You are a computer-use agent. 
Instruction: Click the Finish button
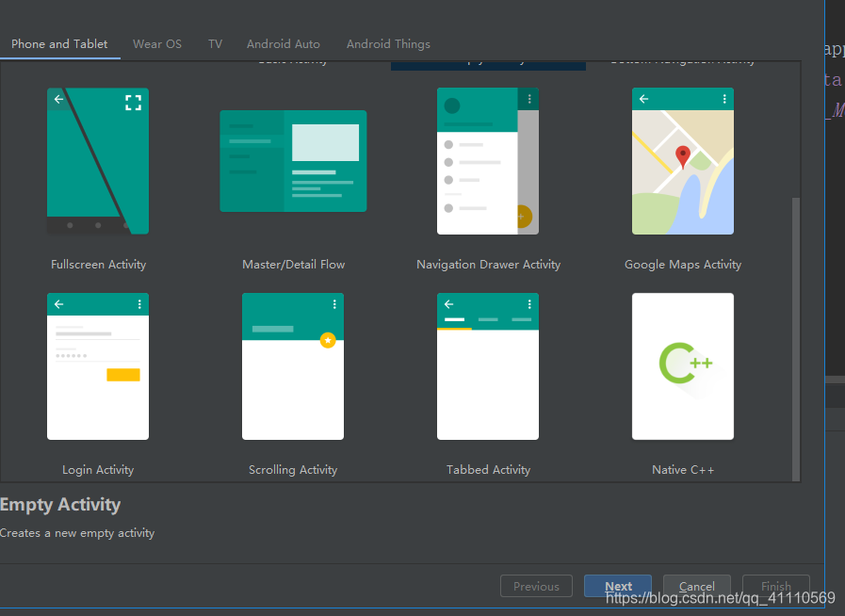click(776, 586)
